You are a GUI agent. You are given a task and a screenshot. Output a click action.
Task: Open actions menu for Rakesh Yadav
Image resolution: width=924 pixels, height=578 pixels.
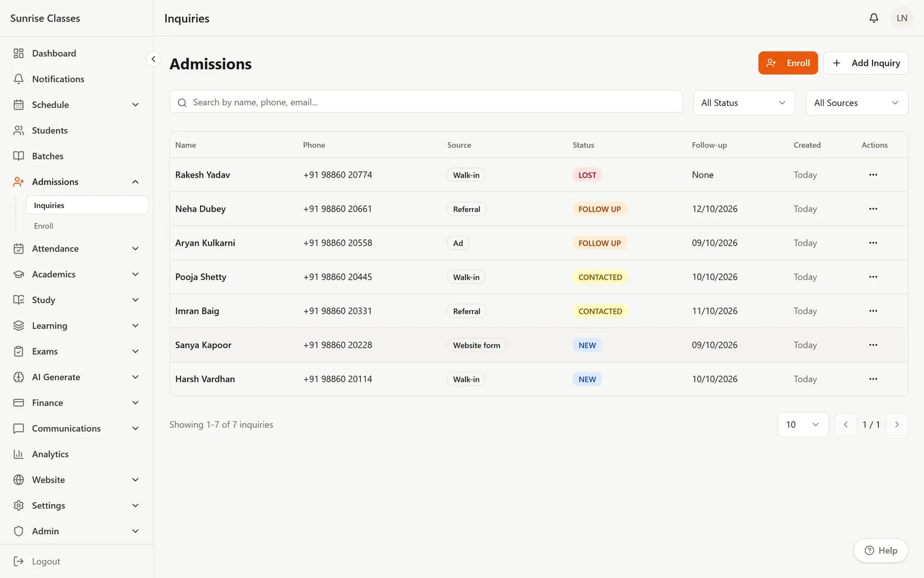click(873, 175)
